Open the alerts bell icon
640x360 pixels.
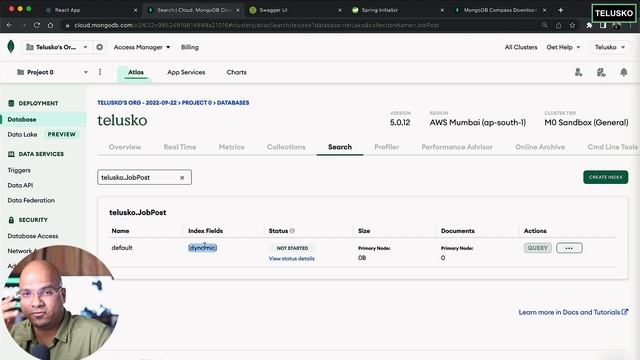624,72
